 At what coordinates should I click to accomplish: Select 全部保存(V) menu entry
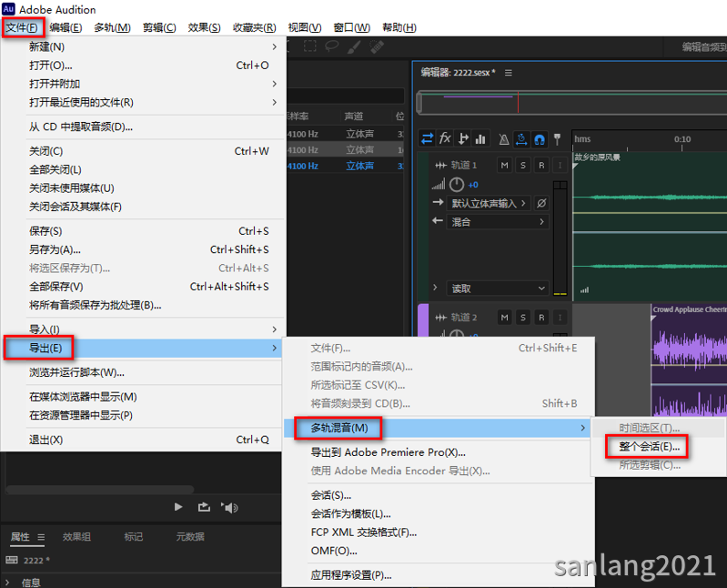tap(143, 287)
